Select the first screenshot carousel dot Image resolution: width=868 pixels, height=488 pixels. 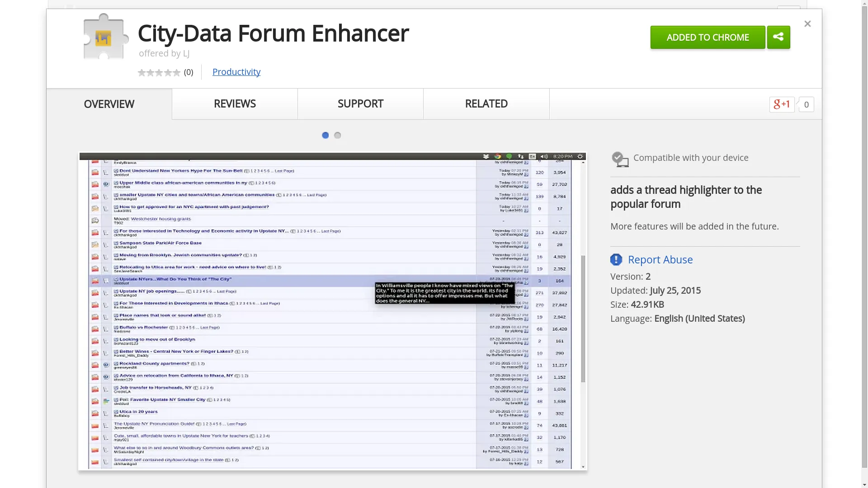point(325,135)
